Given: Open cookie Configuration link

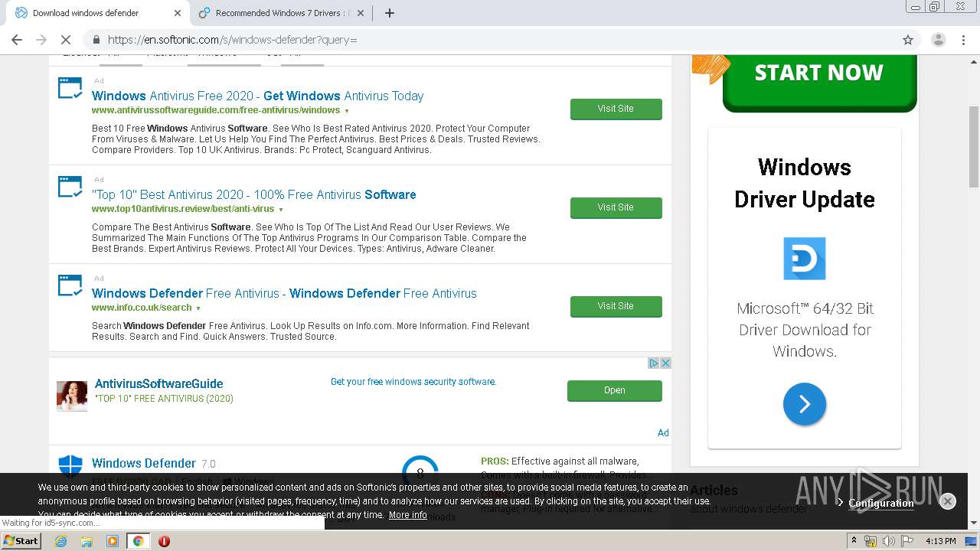Looking at the screenshot, I should coord(880,503).
